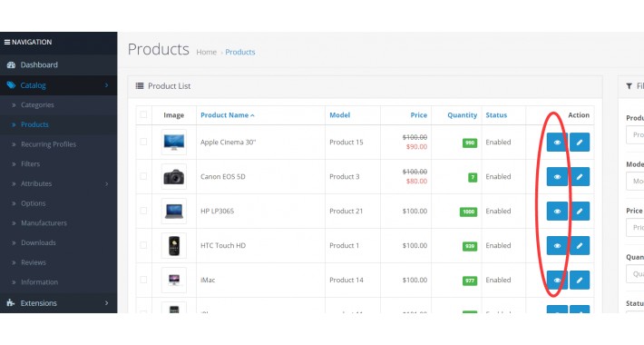Click the green 1000 quantity badge
The height and width of the screenshot is (345, 644).
pyautogui.click(x=468, y=212)
